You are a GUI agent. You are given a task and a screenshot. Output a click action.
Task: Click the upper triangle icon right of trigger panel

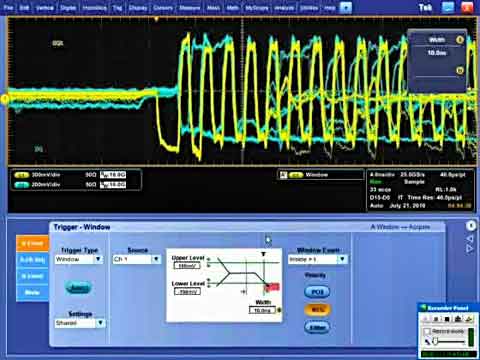coord(470,239)
